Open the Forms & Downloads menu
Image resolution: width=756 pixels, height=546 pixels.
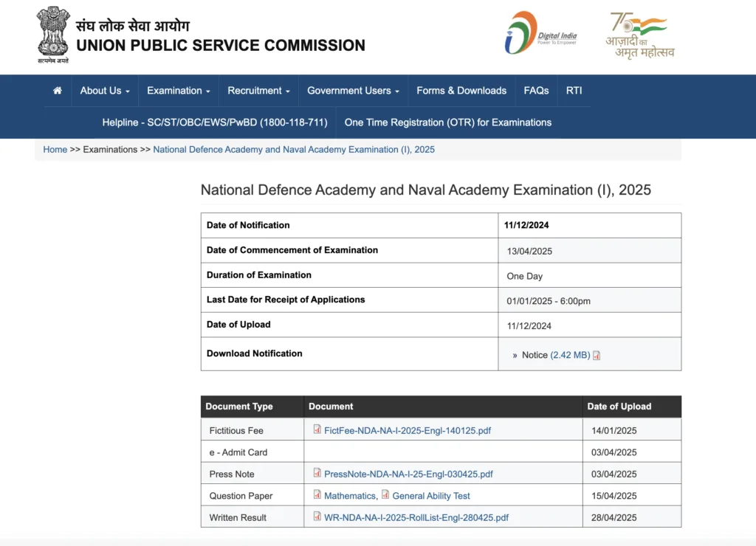tap(461, 90)
